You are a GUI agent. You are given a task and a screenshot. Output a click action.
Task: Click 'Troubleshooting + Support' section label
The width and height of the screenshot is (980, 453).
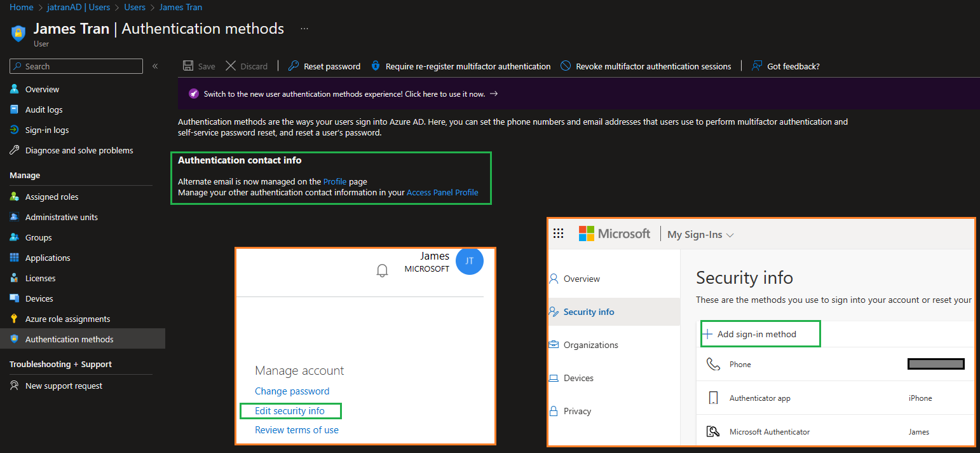point(60,364)
